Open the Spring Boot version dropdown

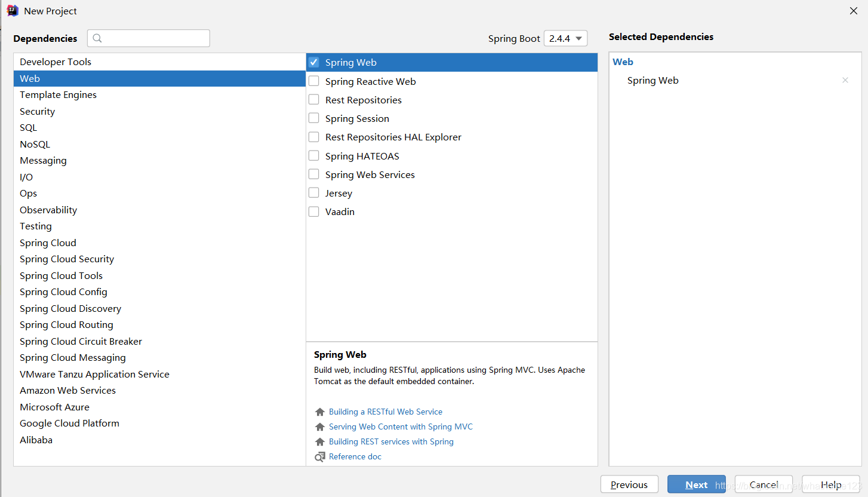tap(565, 38)
